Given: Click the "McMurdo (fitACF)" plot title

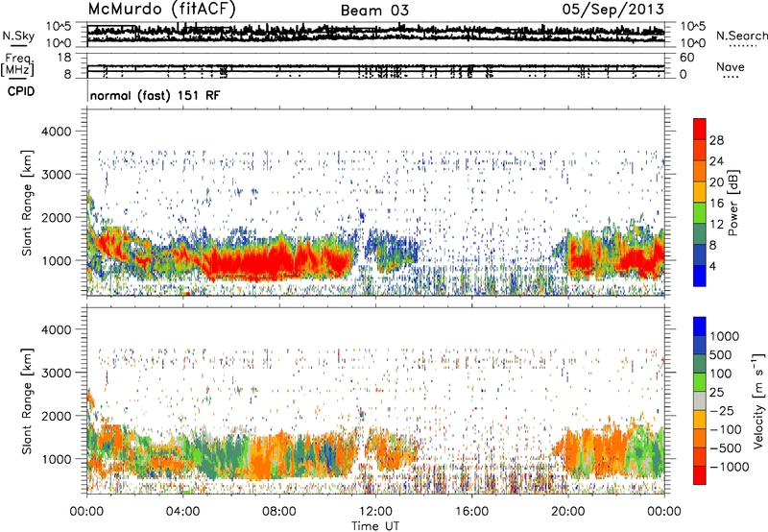Looking at the screenshot, I should coord(161,9).
